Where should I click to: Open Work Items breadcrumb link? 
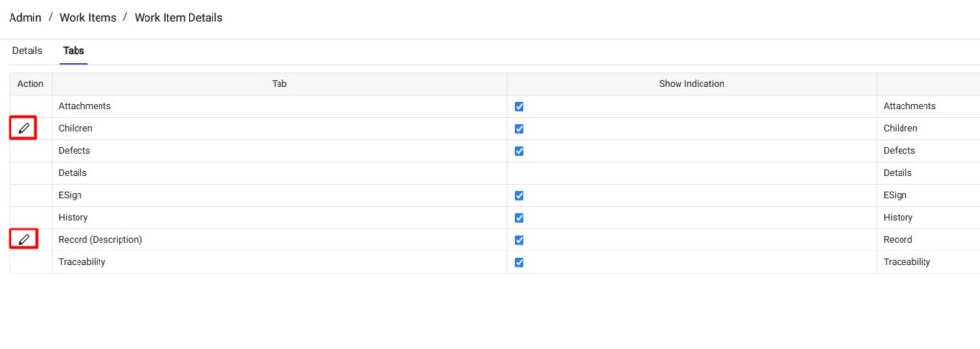pos(87,17)
